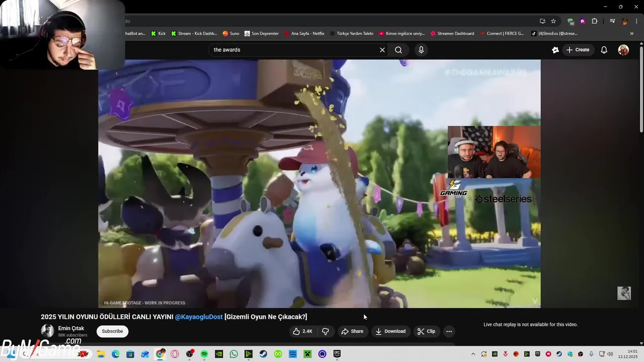Dislike the video
644x362 pixels.
[x=326, y=331]
